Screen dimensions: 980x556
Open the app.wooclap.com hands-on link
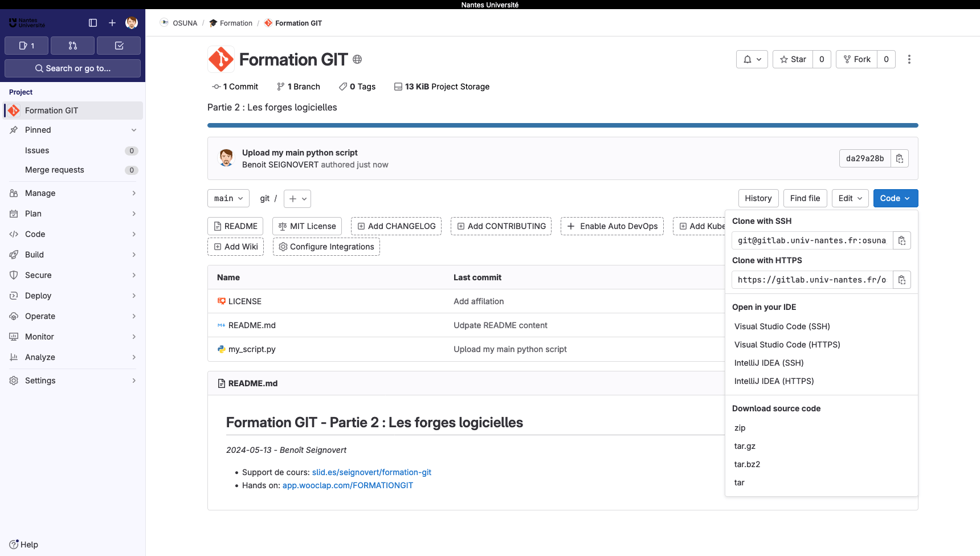click(348, 485)
